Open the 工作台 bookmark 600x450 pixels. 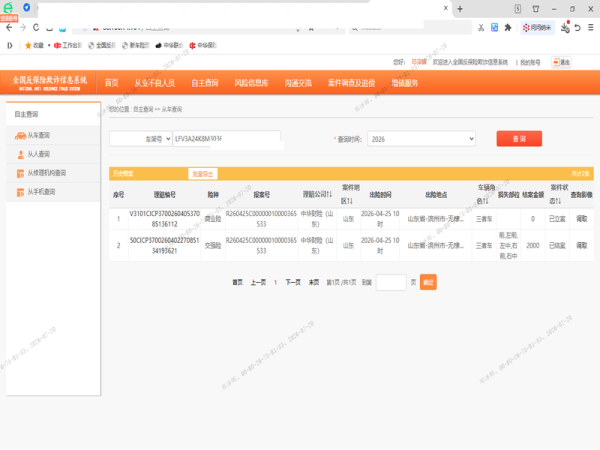[x=68, y=46]
